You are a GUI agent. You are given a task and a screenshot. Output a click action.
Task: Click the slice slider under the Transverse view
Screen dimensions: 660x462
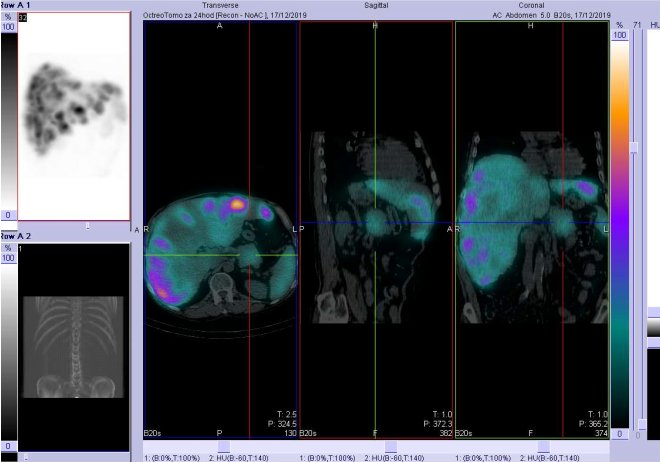(x=223, y=446)
